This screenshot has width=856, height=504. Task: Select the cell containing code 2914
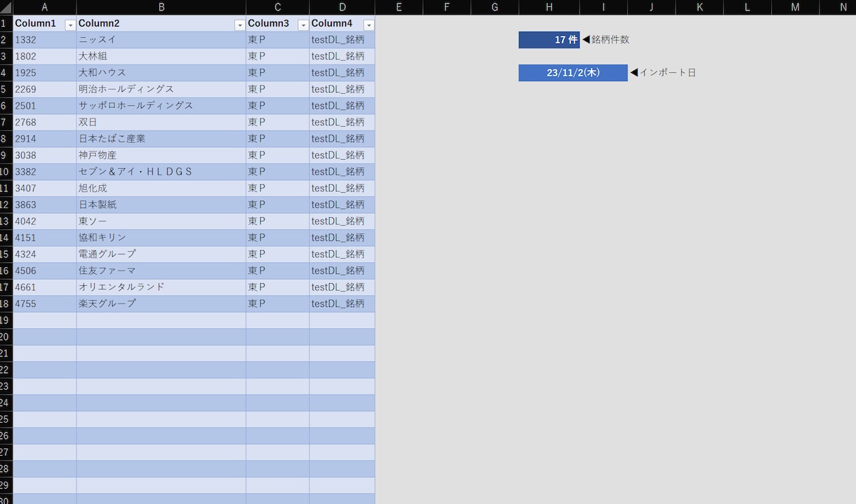(x=45, y=139)
